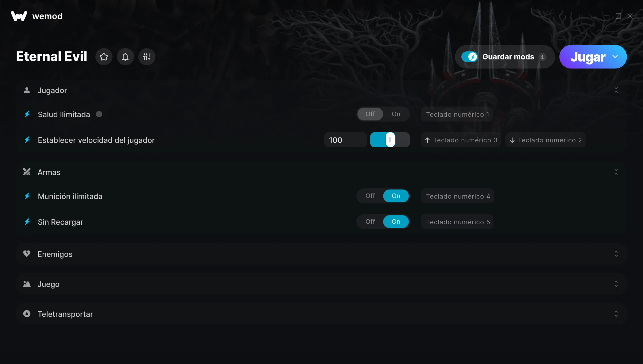The height and width of the screenshot is (364, 643).
Task: Open the Jugar dropdown arrow
Action: pyautogui.click(x=615, y=57)
